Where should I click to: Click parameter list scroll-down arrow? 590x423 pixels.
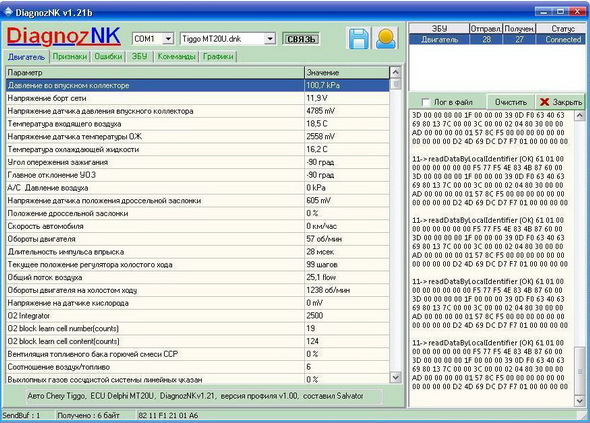[395, 377]
